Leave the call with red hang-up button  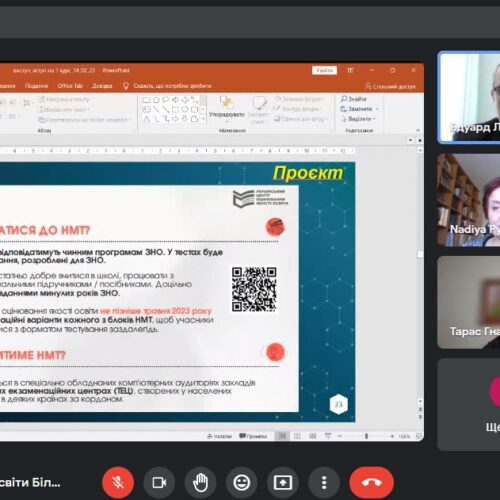tap(371, 482)
